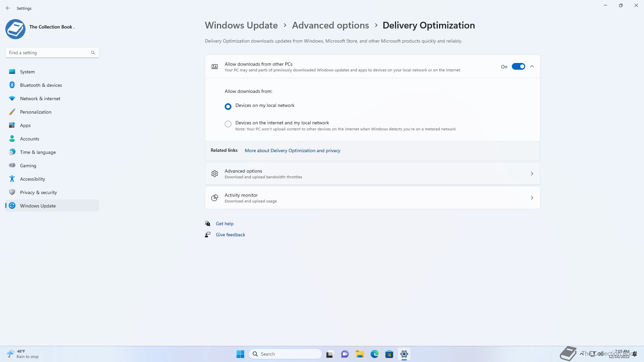Click the 'Allow downloads from:' label
Image resolution: width=644 pixels, height=362 pixels.
248,91
